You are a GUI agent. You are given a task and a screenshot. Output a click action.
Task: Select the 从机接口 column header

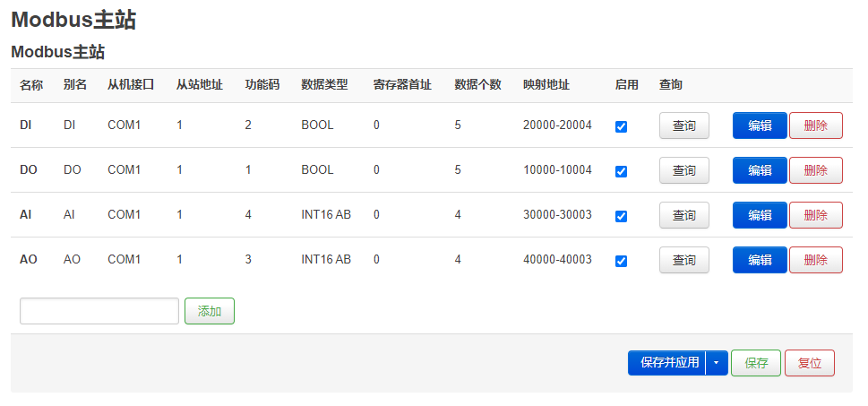click(131, 85)
